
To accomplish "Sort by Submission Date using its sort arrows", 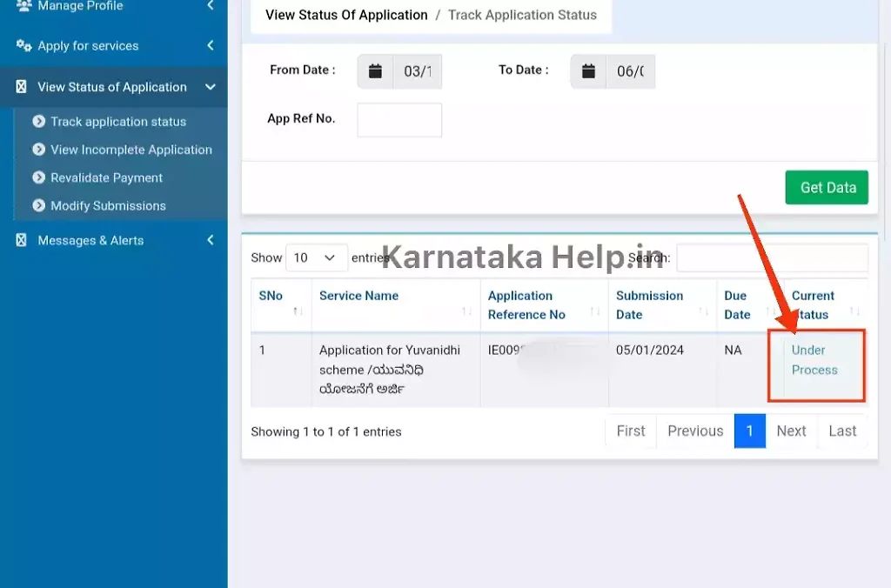I will click(x=703, y=311).
